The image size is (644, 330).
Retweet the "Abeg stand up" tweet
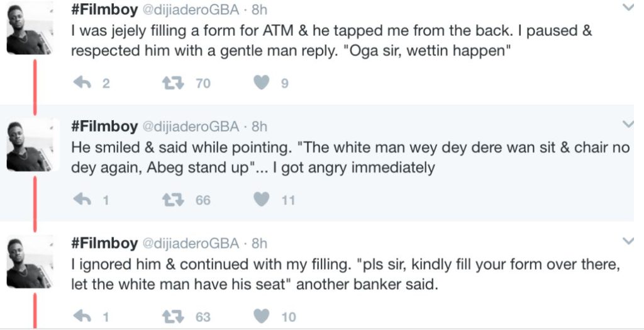tap(171, 200)
